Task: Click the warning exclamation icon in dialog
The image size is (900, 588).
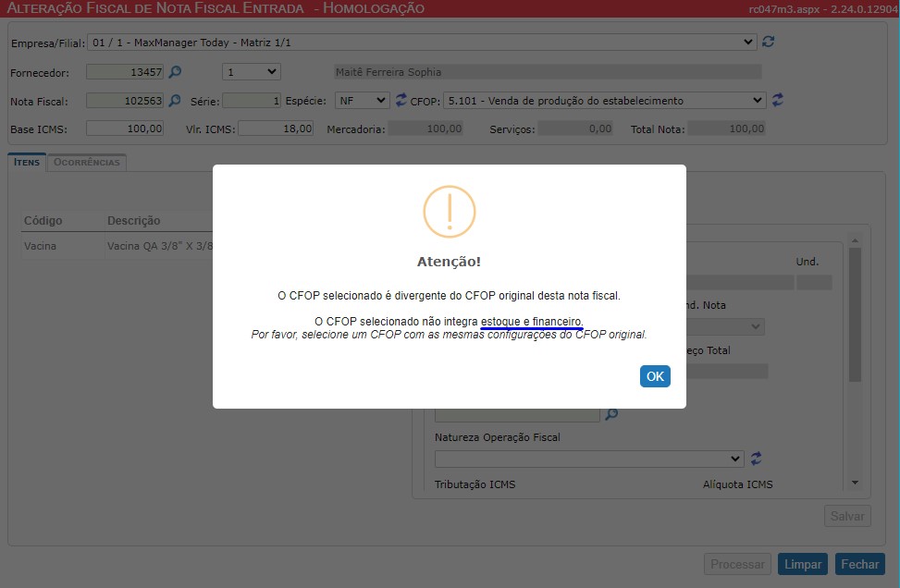Action: (450, 212)
